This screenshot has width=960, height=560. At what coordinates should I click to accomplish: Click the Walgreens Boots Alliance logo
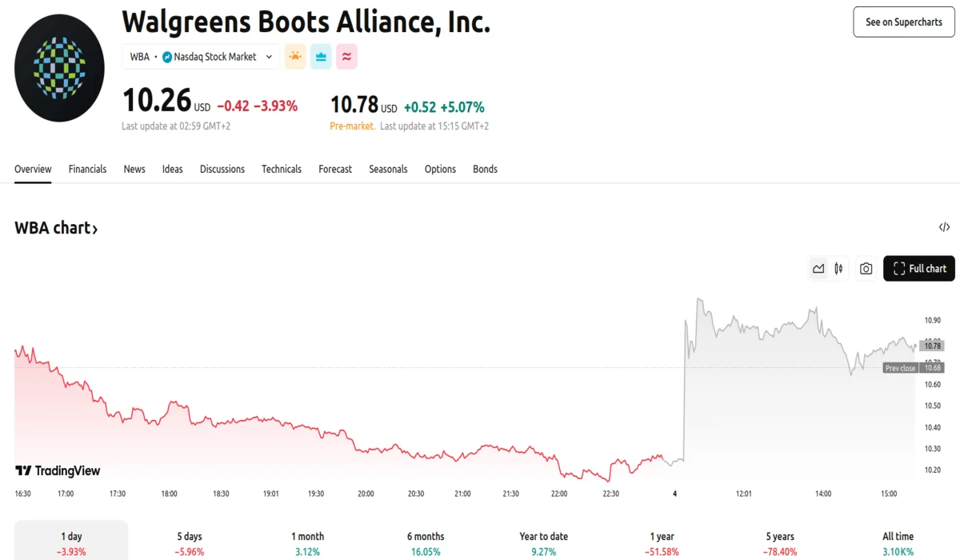(59, 68)
